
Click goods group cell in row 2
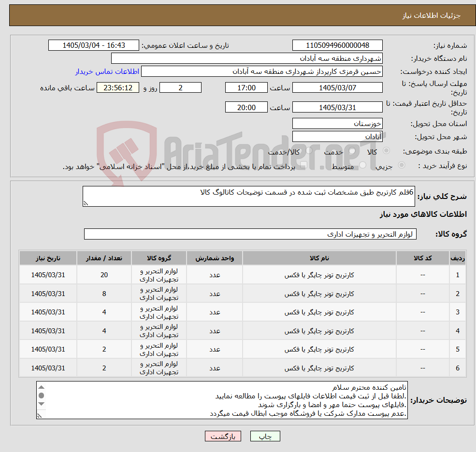click(159, 294)
